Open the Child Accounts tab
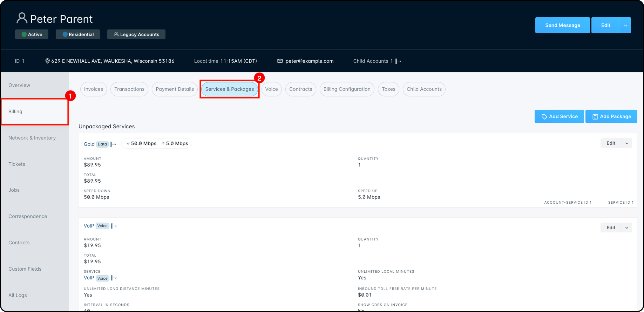The image size is (644, 312). (x=424, y=89)
